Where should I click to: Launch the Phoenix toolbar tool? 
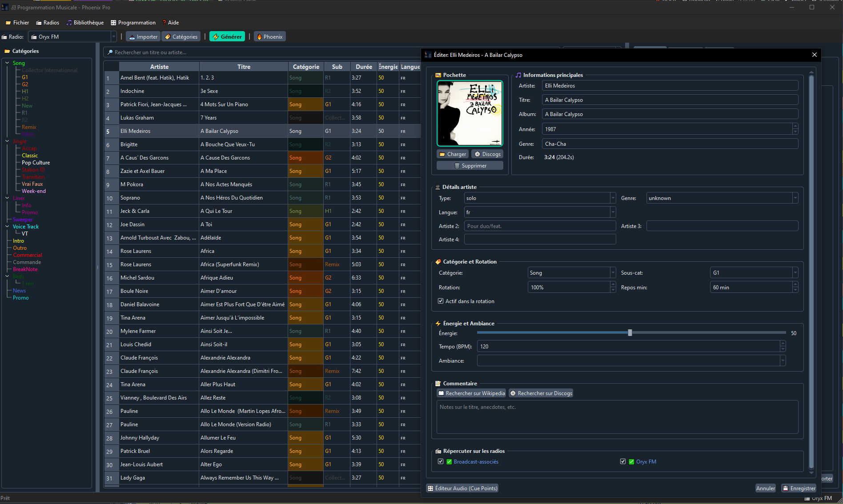(269, 37)
